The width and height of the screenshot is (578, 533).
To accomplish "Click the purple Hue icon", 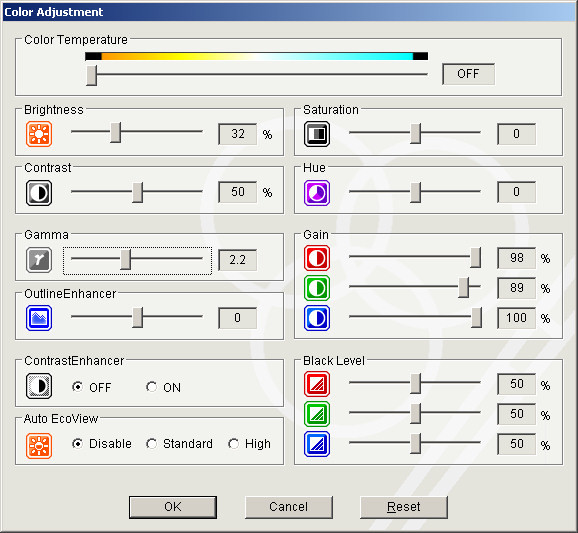I will coord(317,192).
